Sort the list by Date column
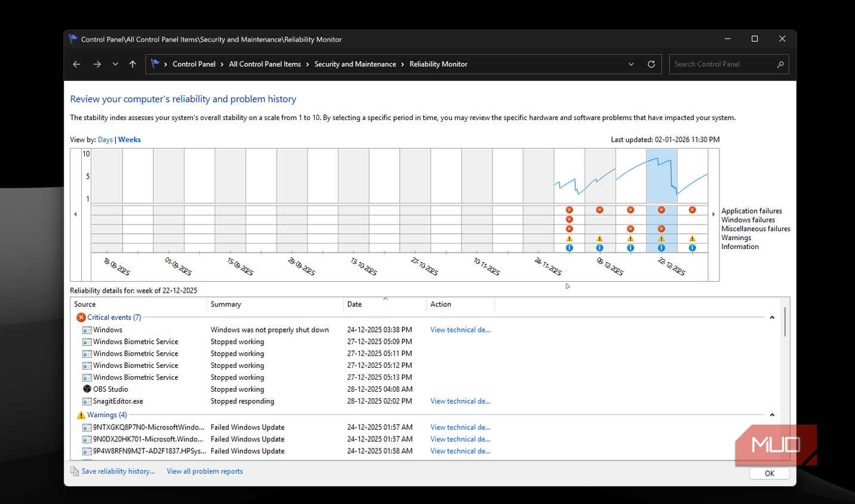The width and height of the screenshot is (855, 504). [385, 305]
